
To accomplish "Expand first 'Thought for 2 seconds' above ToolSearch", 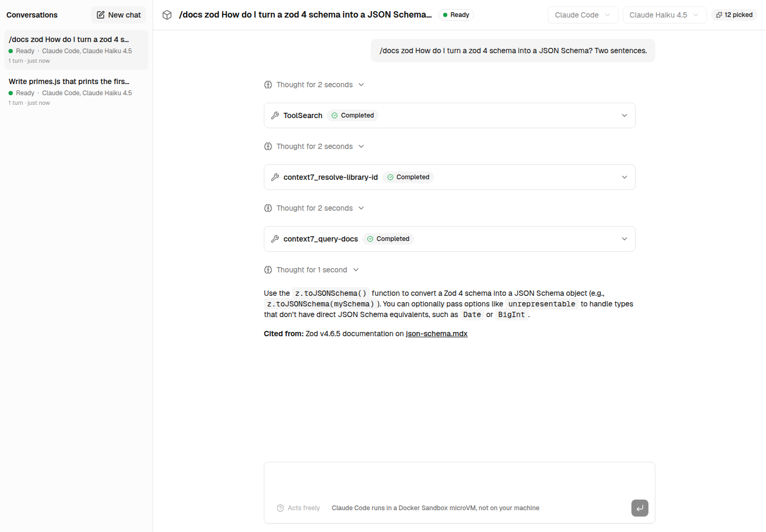I will 314,85.
